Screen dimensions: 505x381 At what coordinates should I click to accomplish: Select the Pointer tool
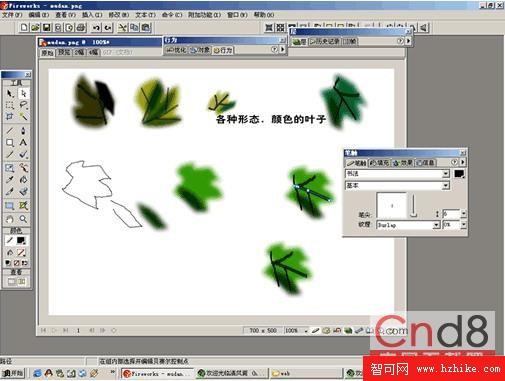pos(10,93)
